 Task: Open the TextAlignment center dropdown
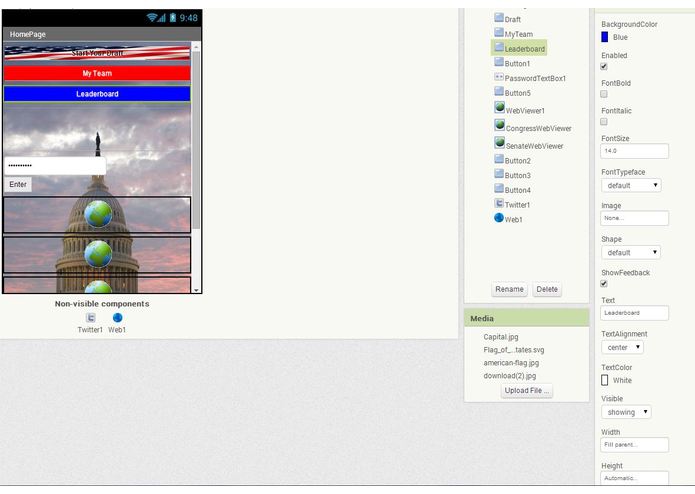tap(622, 347)
